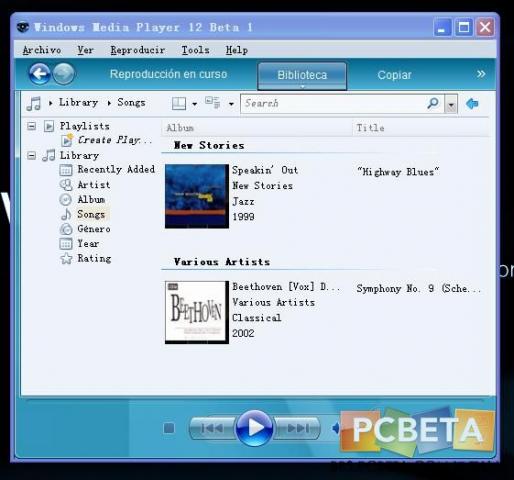Show more tabs with the double chevron
This screenshot has width=514, height=480.
coord(481,74)
